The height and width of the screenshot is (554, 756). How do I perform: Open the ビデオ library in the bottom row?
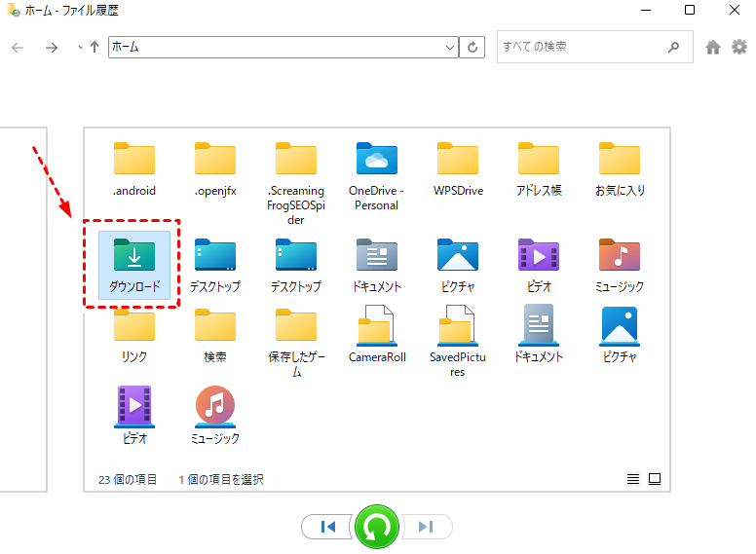pos(134,416)
